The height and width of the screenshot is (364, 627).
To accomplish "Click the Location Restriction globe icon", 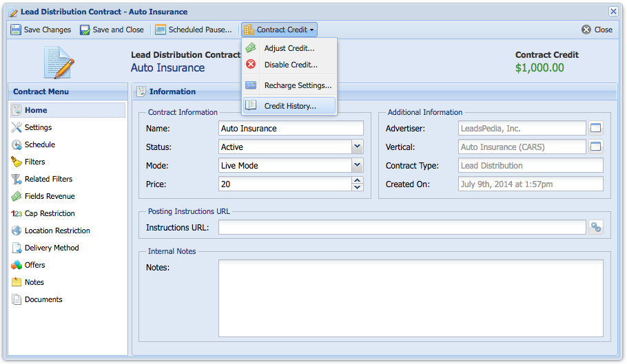I will tap(17, 231).
